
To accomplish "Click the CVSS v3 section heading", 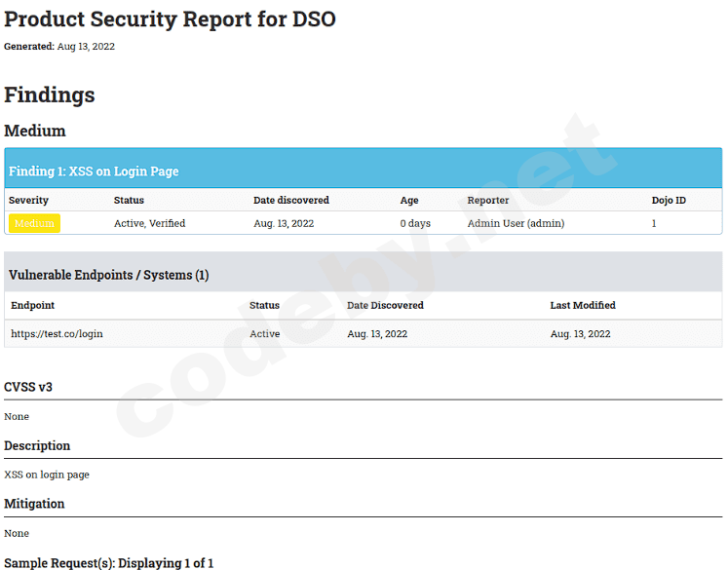I will 28,387.
